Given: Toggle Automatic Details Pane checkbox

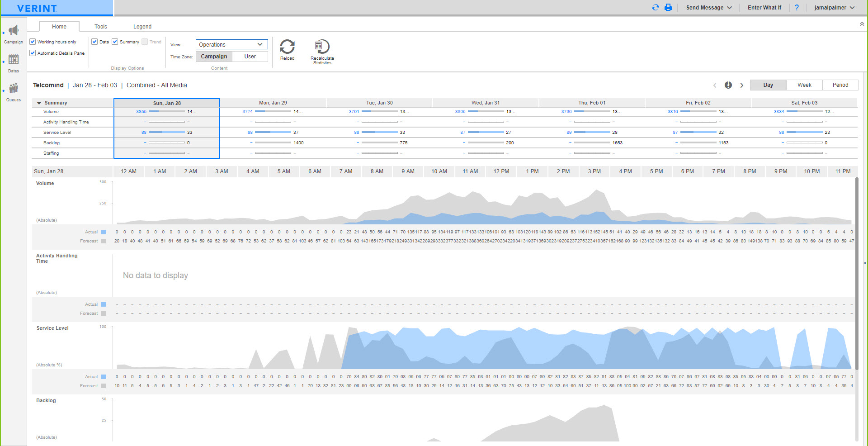Looking at the screenshot, I should point(33,53).
